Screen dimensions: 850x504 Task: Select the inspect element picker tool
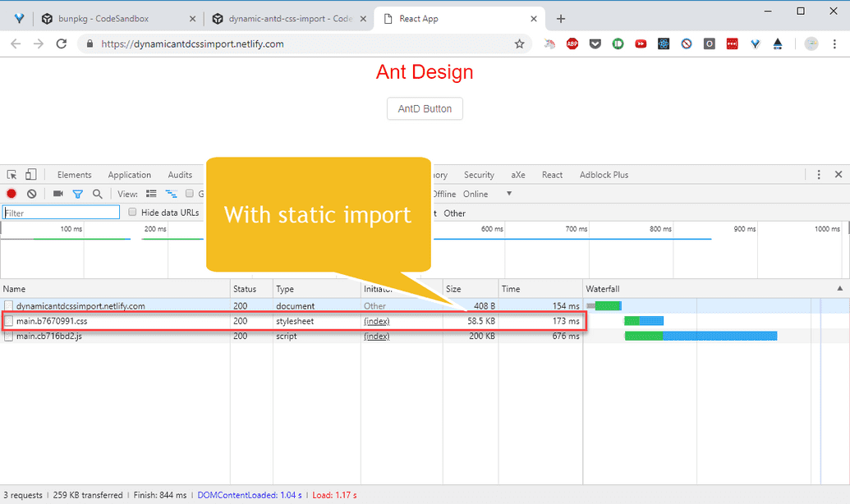point(11,174)
